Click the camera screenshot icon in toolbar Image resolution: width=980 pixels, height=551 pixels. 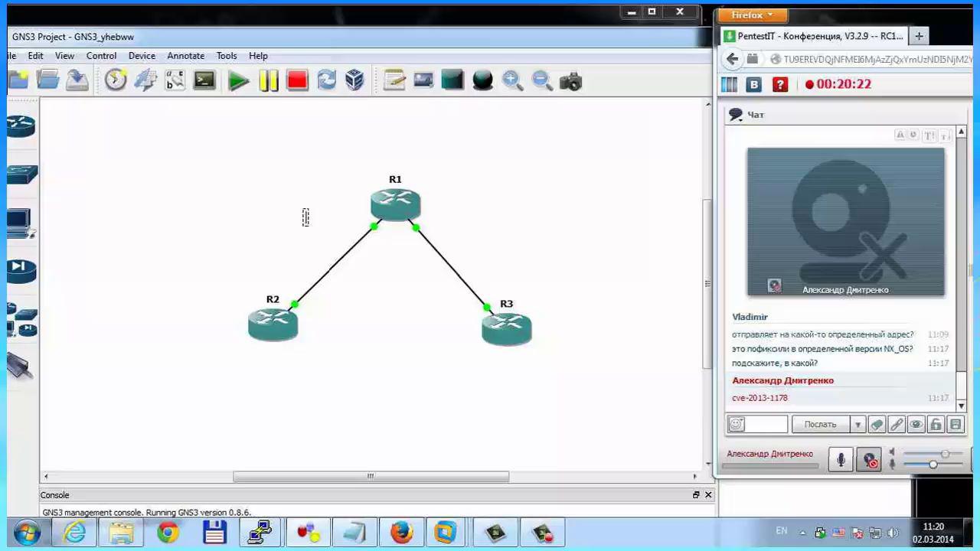click(571, 81)
